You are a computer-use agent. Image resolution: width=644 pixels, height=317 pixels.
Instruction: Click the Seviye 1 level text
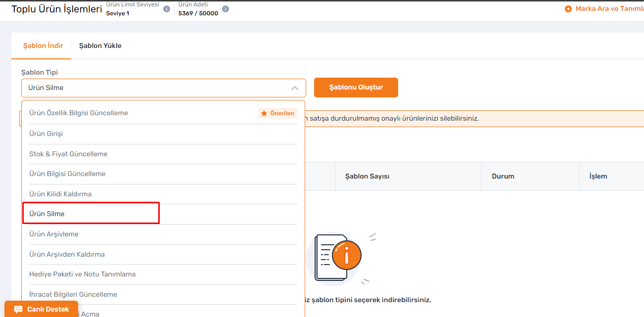pyautogui.click(x=118, y=13)
